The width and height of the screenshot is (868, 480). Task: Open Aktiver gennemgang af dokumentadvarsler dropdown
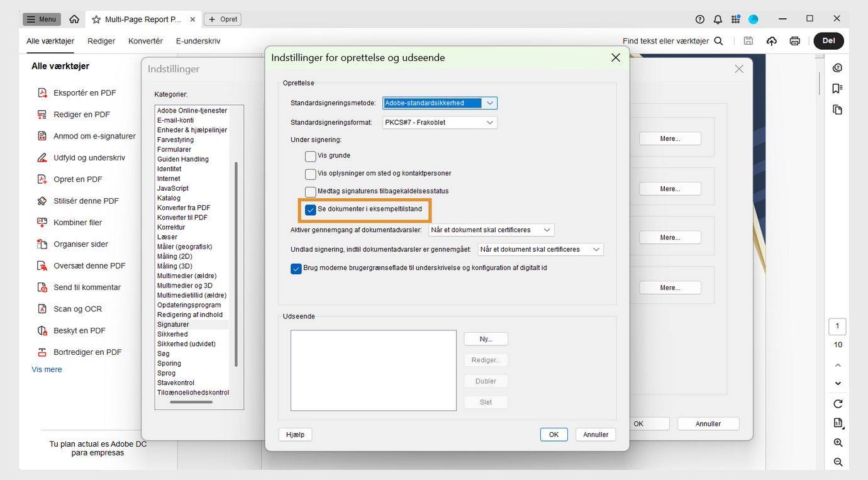tap(491, 230)
